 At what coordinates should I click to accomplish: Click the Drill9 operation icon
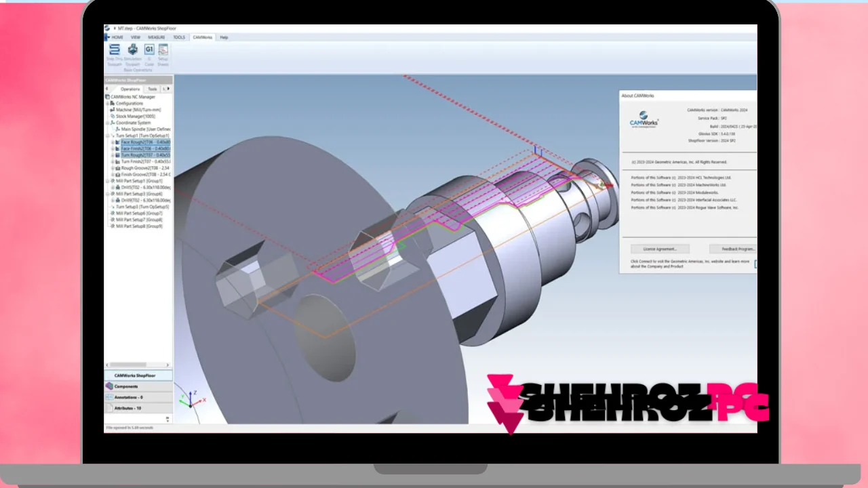pyautogui.click(x=118, y=201)
